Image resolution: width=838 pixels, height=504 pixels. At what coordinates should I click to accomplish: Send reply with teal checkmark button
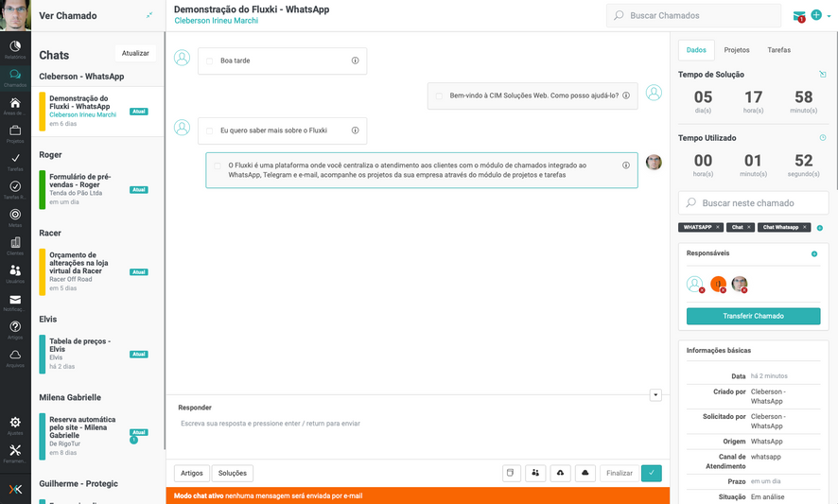click(652, 473)
